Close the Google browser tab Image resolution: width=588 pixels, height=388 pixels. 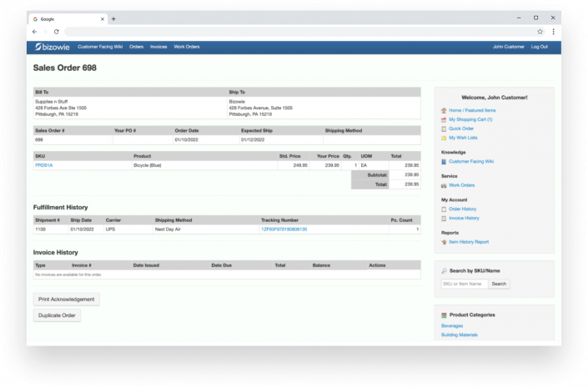click(x=102, y=18)
